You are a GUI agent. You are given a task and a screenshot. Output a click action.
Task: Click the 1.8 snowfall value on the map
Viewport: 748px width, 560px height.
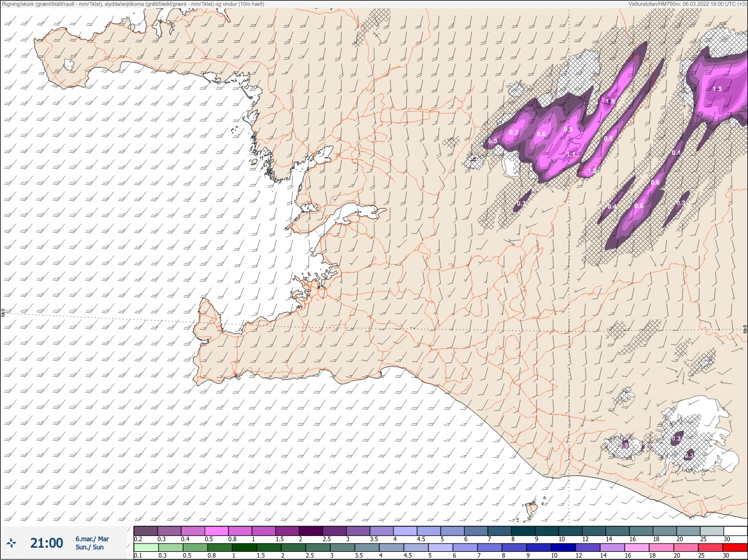[x=610, y=101]
